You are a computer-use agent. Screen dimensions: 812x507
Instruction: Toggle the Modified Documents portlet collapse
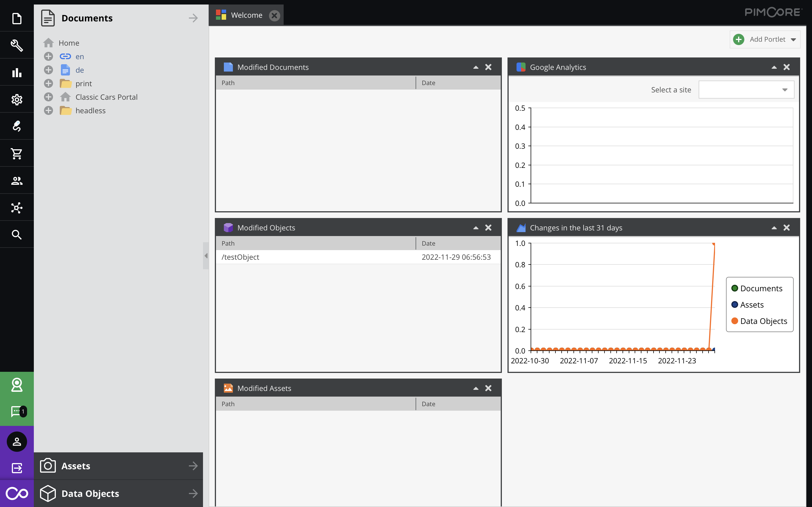click(x=476, y=66)
